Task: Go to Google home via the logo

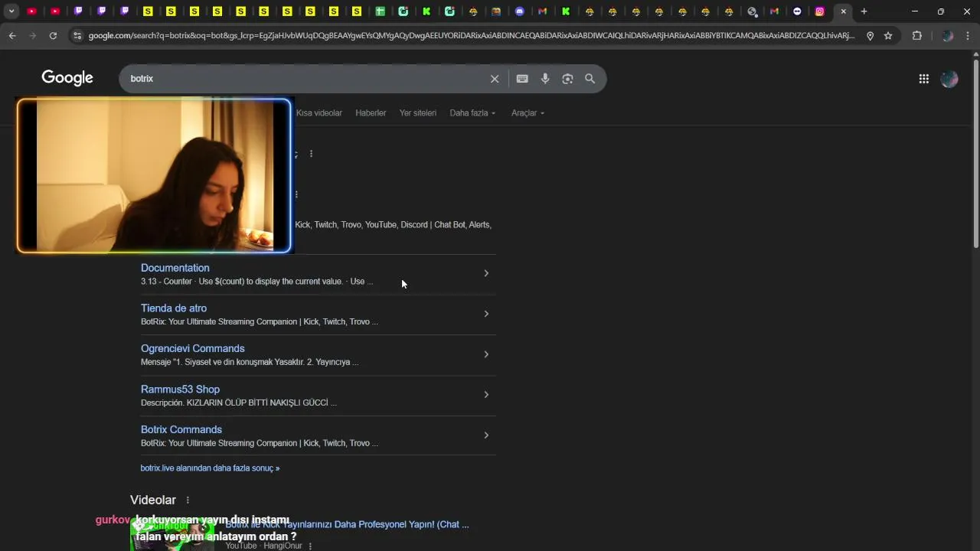Action: 67,78
